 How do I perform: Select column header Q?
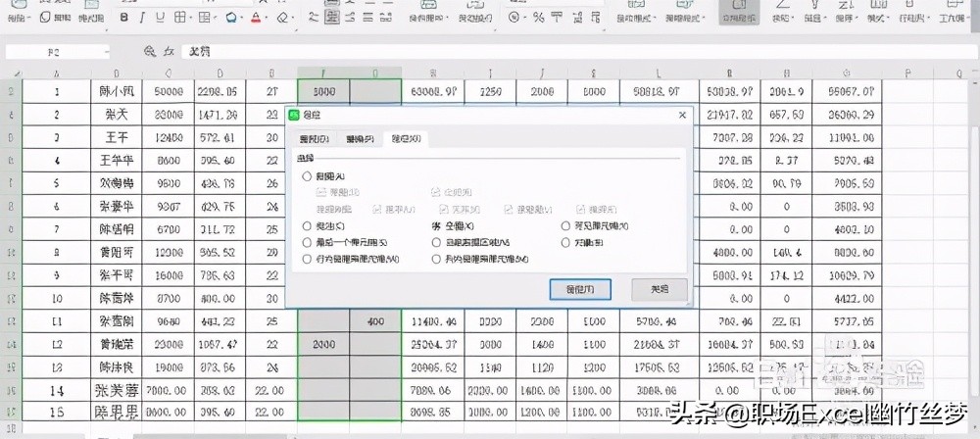click(x=958, y=73)
